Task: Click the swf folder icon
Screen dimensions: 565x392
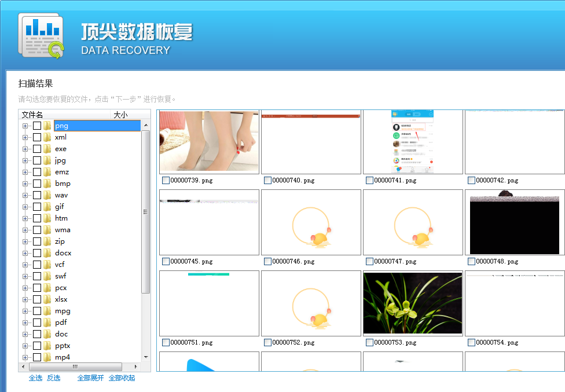Action: pos(47,276)
